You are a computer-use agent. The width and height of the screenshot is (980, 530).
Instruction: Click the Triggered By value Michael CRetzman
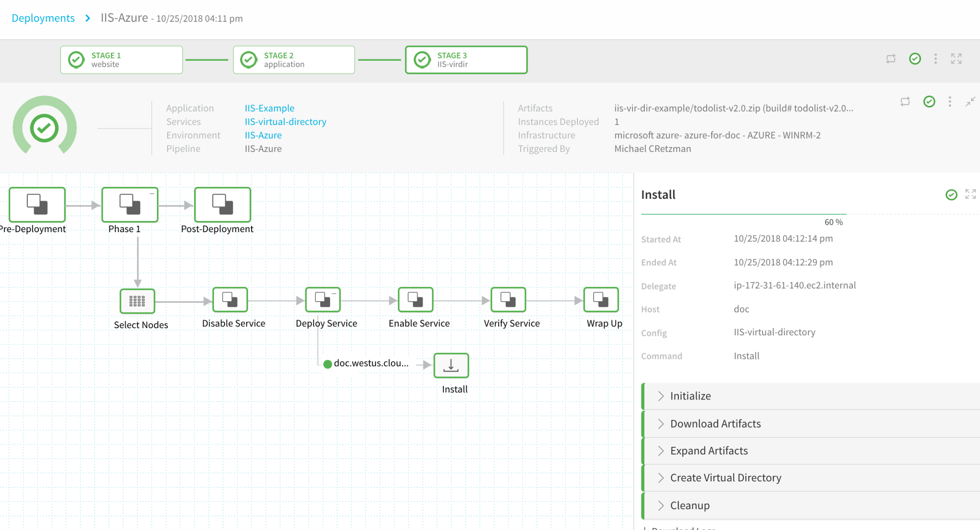(x=652, y=149)
